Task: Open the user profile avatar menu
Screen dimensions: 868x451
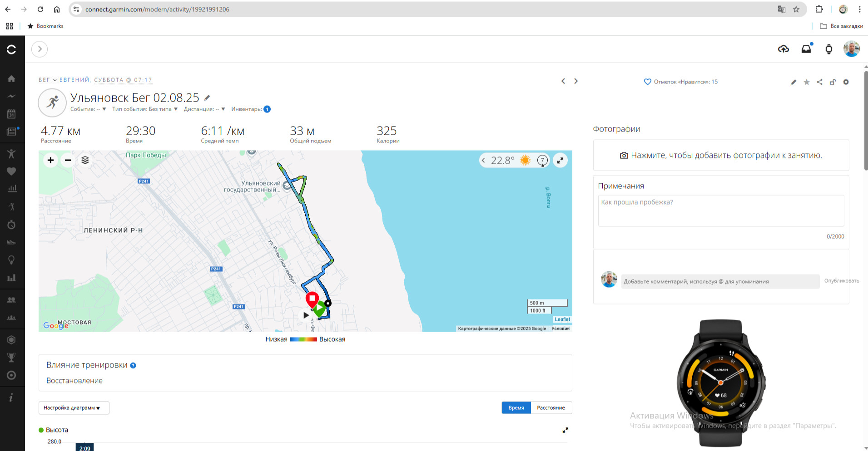Action: click(852, 49)
